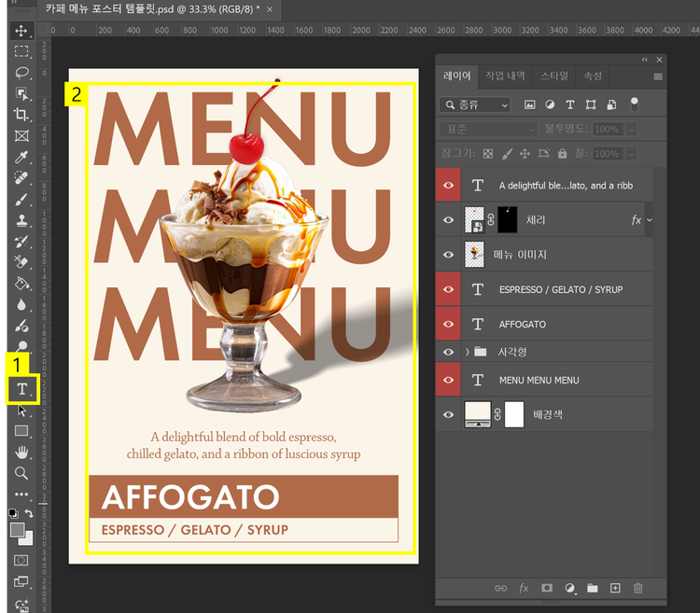Hide the 체리 layer
This screenshot has width=700, height=613.
449,220
